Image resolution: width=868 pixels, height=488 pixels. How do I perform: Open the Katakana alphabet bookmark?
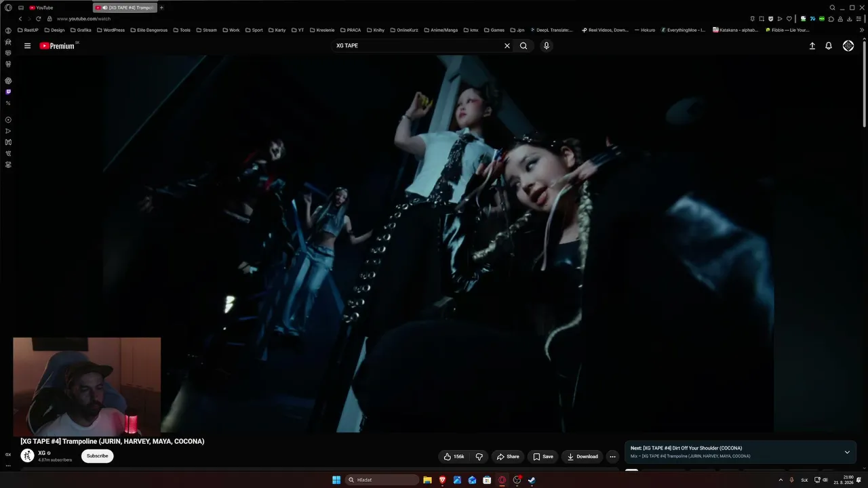[736, 30]
